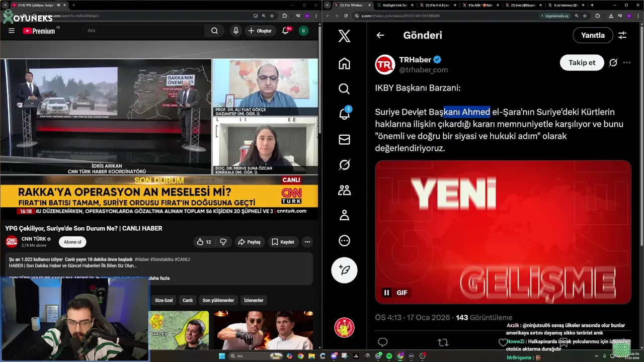Open the YouTube hamburger guide menu
Image resolution: width=644 pixels, height=362 pixels.
[11, 31]
